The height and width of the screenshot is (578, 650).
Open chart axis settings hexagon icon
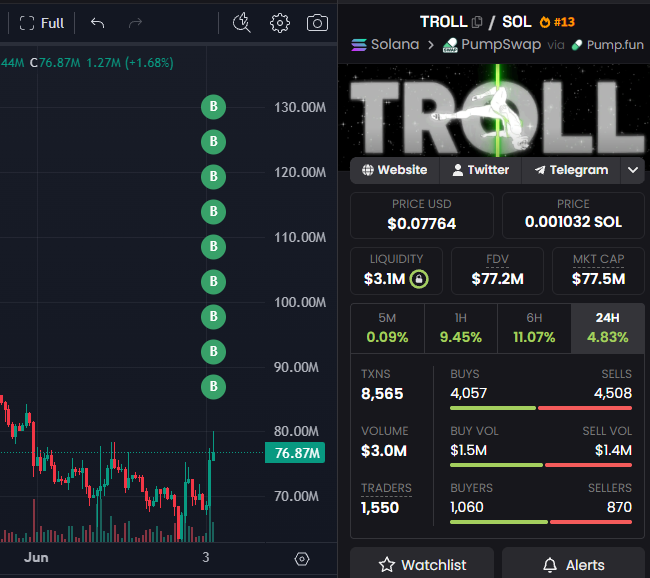(x=302, y=559)
